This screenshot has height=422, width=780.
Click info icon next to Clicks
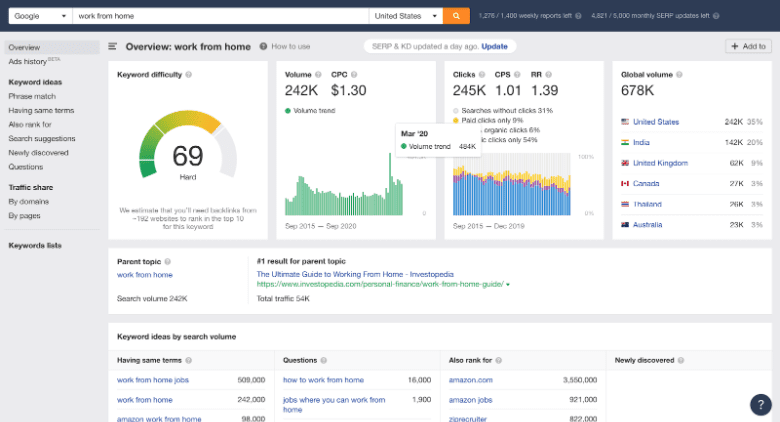point(482,75)
